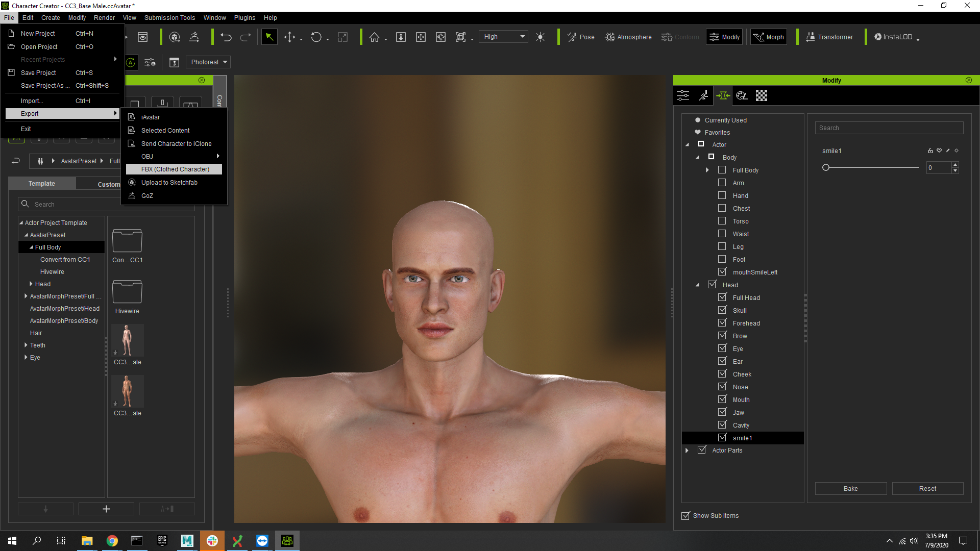Open the Photoreal shader dropdown

[x=208, y=62]
